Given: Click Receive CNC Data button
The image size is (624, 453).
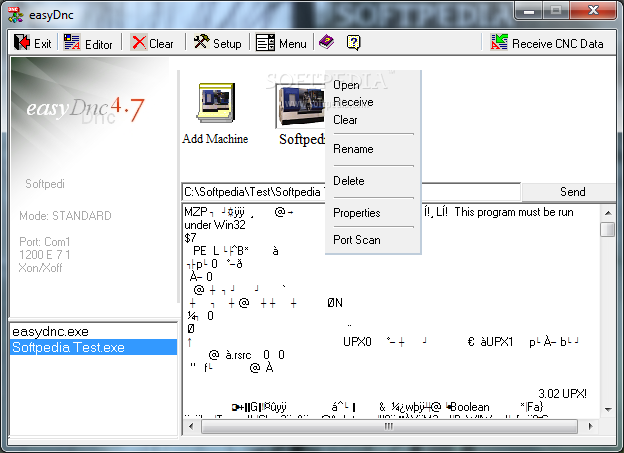Looking at the screenshot, I should tap(547, 43).
